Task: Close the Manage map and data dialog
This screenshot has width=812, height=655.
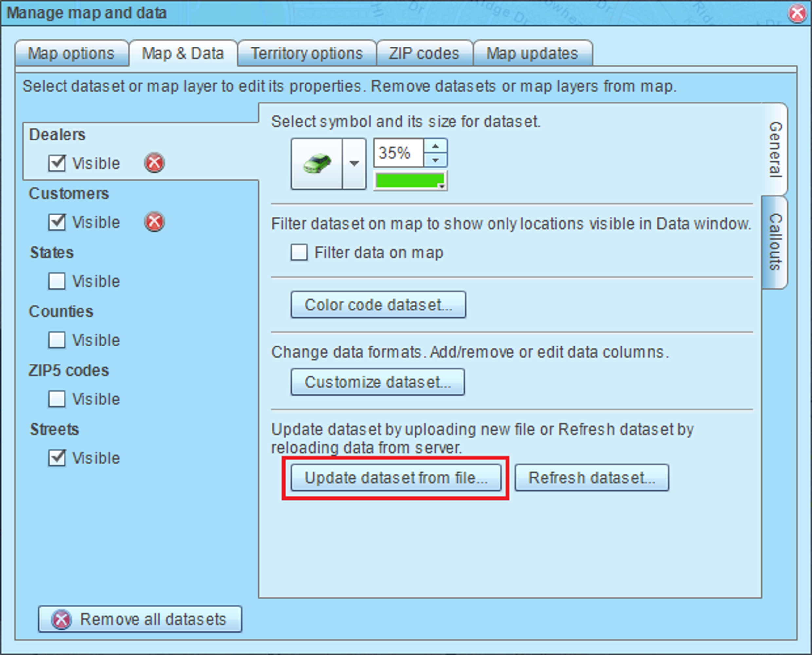Action: point(797,13)
